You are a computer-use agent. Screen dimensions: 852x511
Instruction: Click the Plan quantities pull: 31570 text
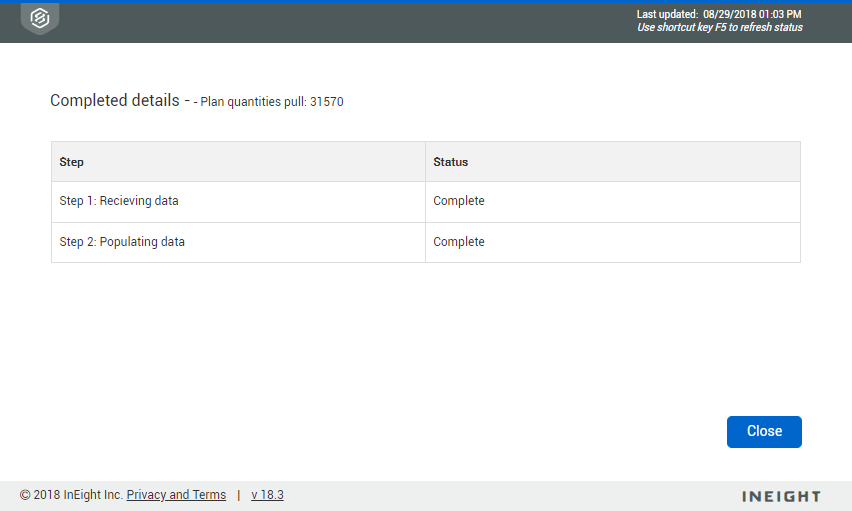272,102
